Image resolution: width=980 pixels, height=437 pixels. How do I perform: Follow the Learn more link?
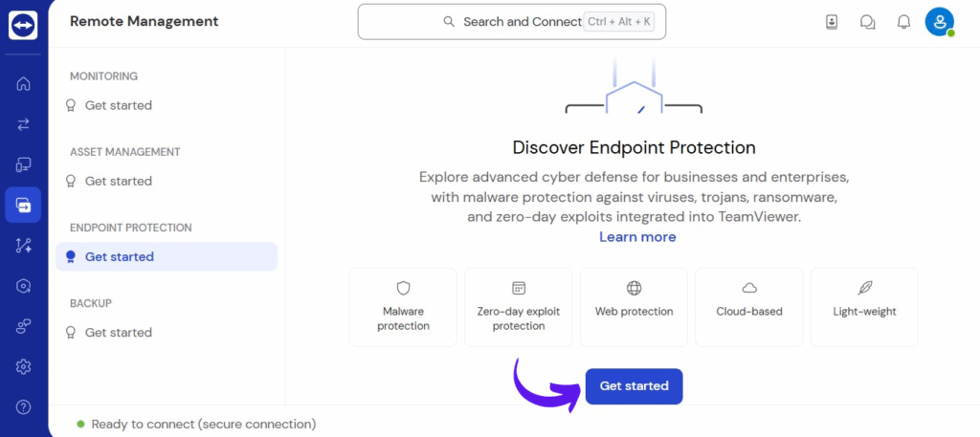pyautogui.click(x=637, y=237)
